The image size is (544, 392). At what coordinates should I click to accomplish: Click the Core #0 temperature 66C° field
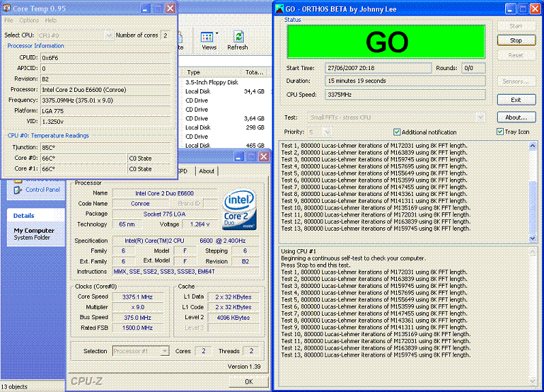(84, 158)
